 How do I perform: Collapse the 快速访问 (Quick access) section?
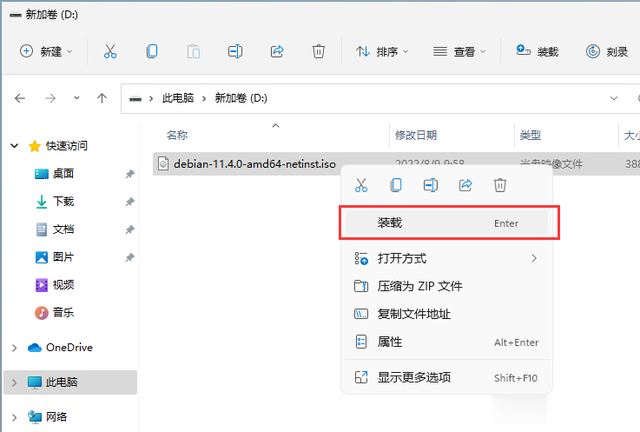pos(14,146)
